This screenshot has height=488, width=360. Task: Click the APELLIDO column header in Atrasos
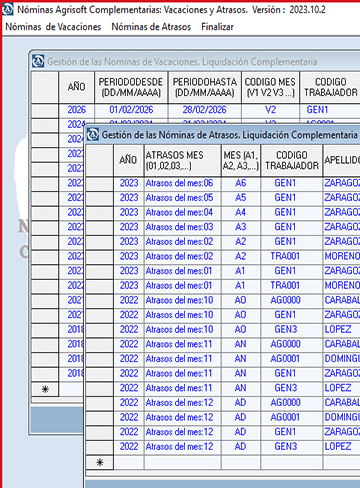342,160
